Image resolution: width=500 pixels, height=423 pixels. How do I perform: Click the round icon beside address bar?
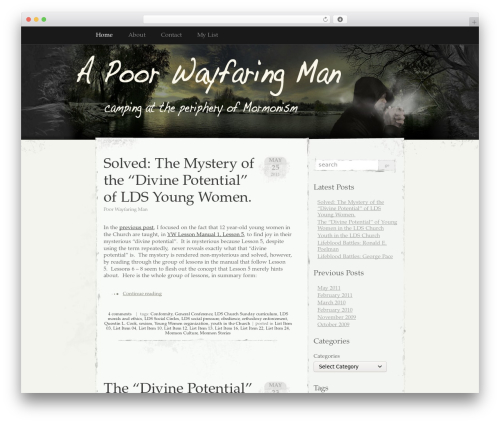(x=340, y=19)
